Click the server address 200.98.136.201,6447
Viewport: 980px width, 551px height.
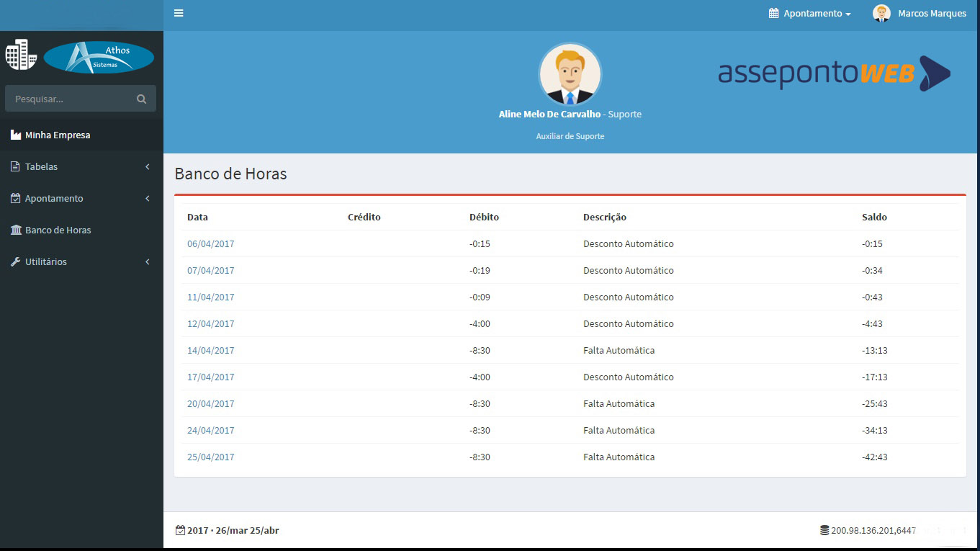coord(873,530)
